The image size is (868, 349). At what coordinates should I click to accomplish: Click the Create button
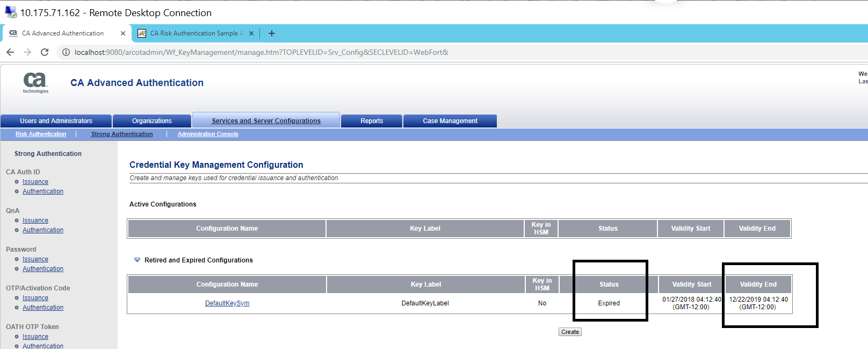coord(570,332)
